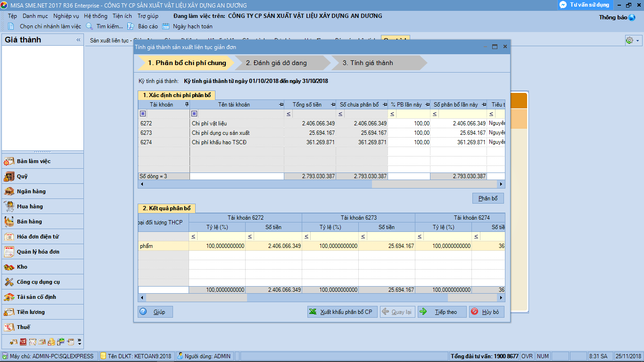
Task: Click horizontal scrollbar of allocation results grid
Action: click(x=321, y=298)
